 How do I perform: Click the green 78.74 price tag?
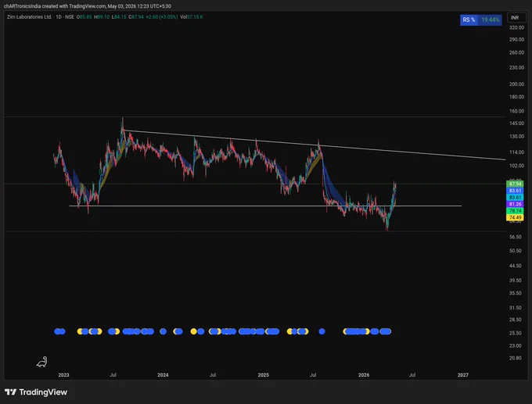(x=515, y=211)
